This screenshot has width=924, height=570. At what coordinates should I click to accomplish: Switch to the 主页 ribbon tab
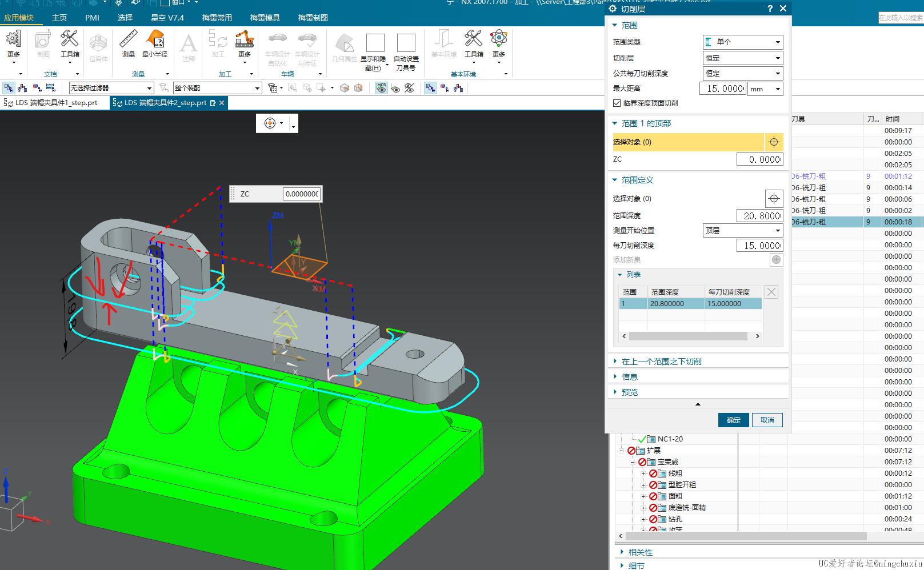pos(59,18)
